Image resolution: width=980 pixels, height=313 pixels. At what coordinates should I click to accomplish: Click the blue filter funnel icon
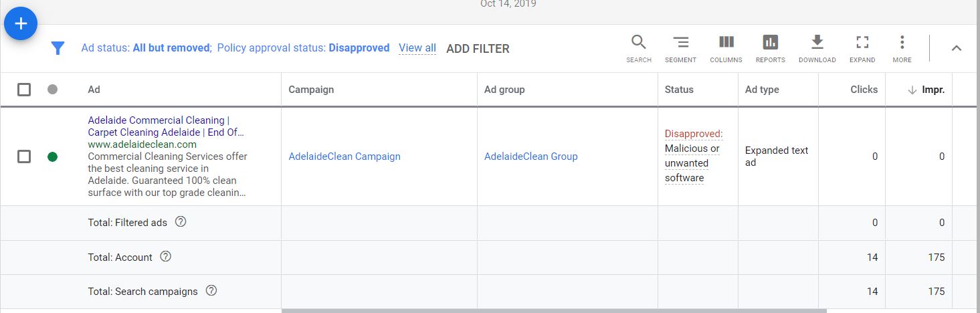point(58,48)
